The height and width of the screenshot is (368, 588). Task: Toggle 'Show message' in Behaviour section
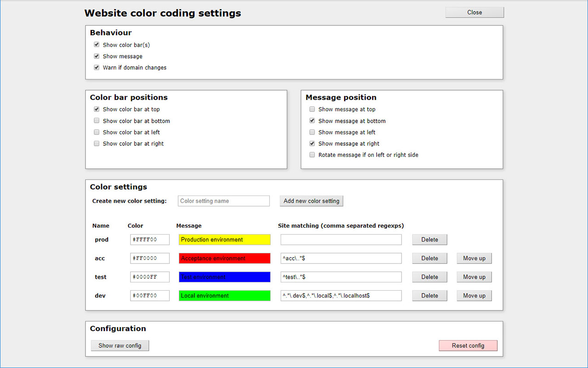(96, 56)
